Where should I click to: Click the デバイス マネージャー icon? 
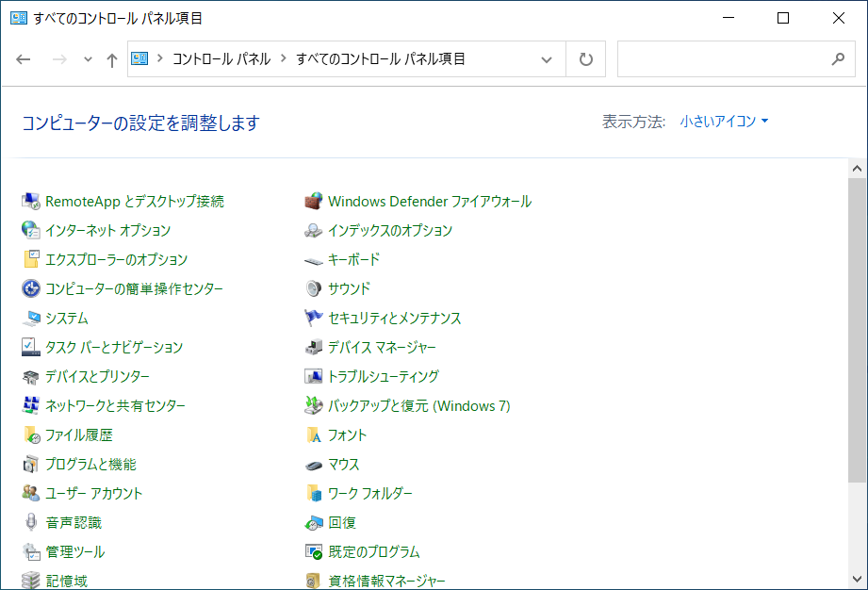pos(314,347)
